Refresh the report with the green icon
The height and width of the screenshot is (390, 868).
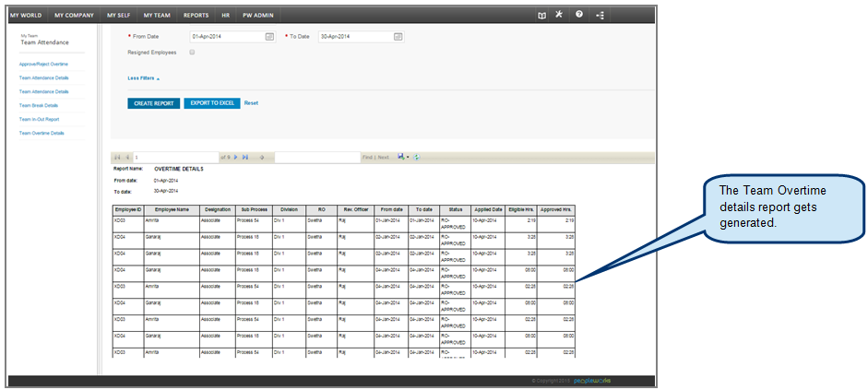pyautogui.click(x=416, y=157)
